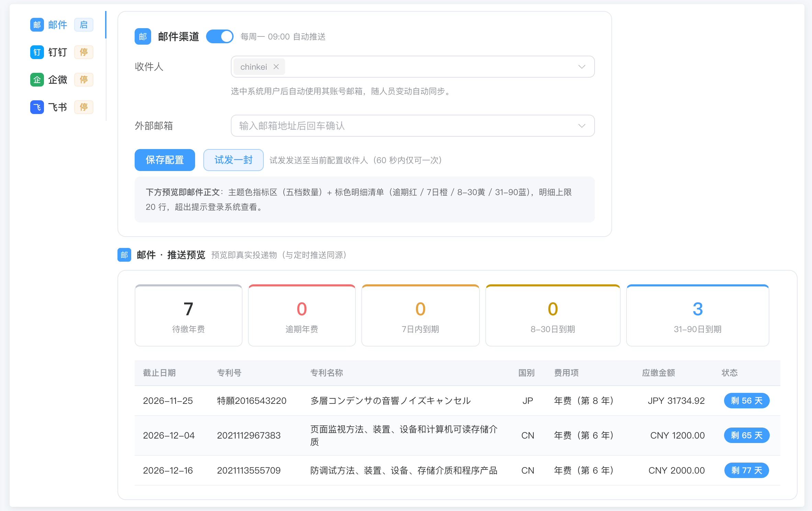Click the patent name 页面监视方法
This screenshot has height=511, width=812.
tap(404, 435)
